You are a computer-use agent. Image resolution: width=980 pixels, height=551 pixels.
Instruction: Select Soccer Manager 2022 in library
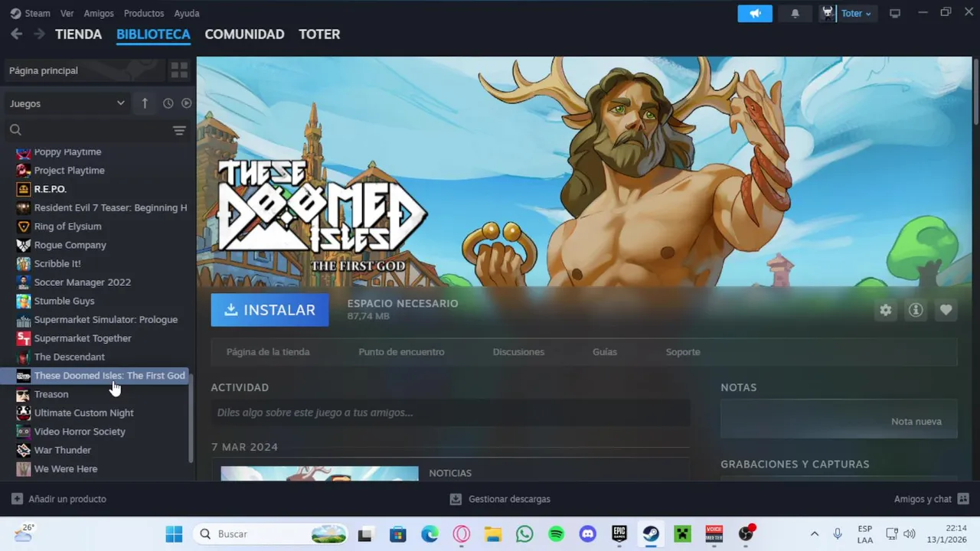pos(82,282)
